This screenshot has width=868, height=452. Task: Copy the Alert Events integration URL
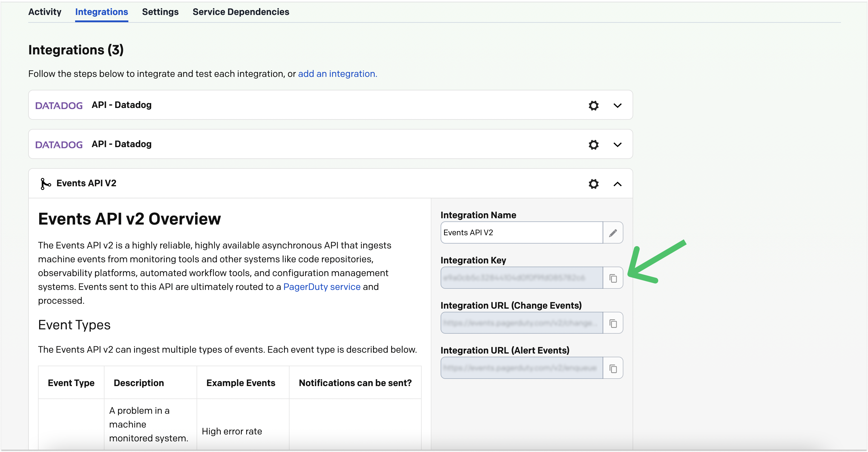tap(613, 368)
